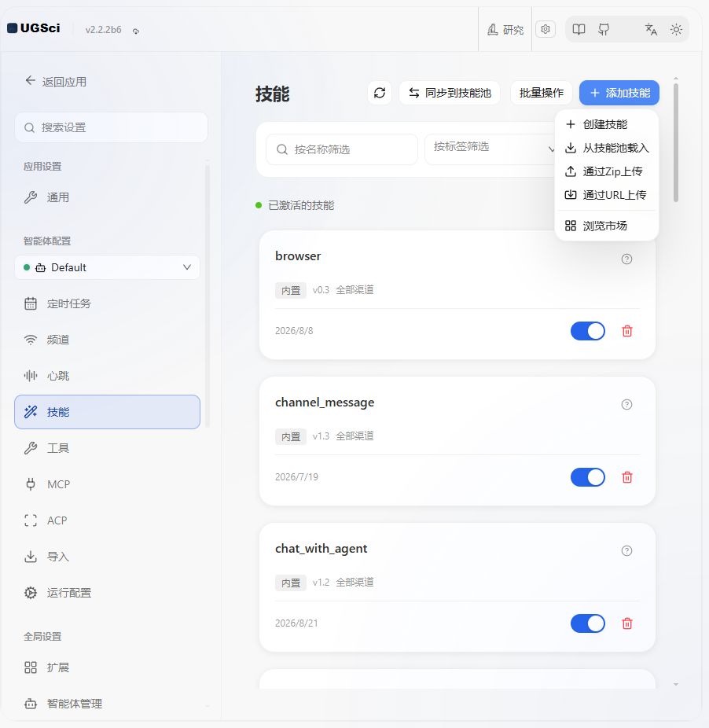The height and width of the screenshot is (728, 709).
Task: Click date 2026/8/8 on browser card
Action: click(294, 330)
